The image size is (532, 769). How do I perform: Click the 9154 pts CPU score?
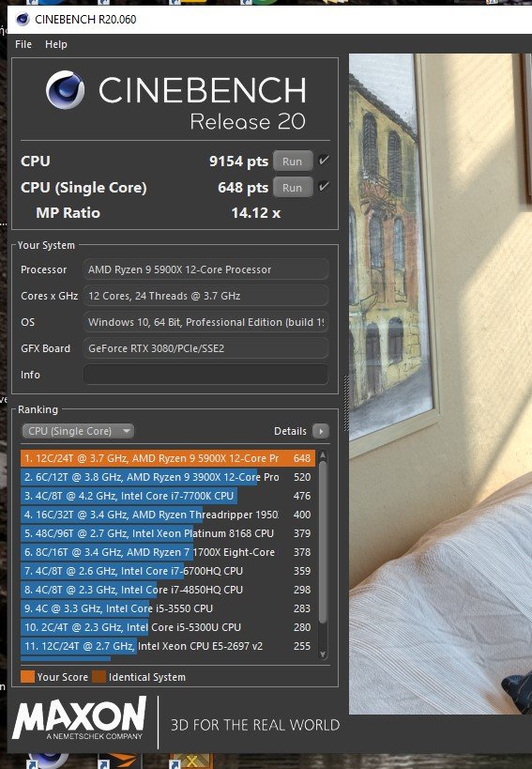tap(238, 161)
